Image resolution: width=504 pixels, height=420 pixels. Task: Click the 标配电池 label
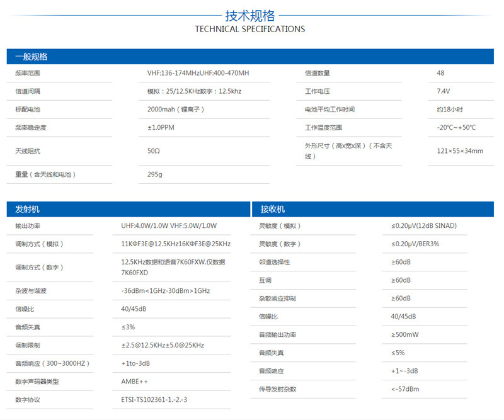(28, 110)
